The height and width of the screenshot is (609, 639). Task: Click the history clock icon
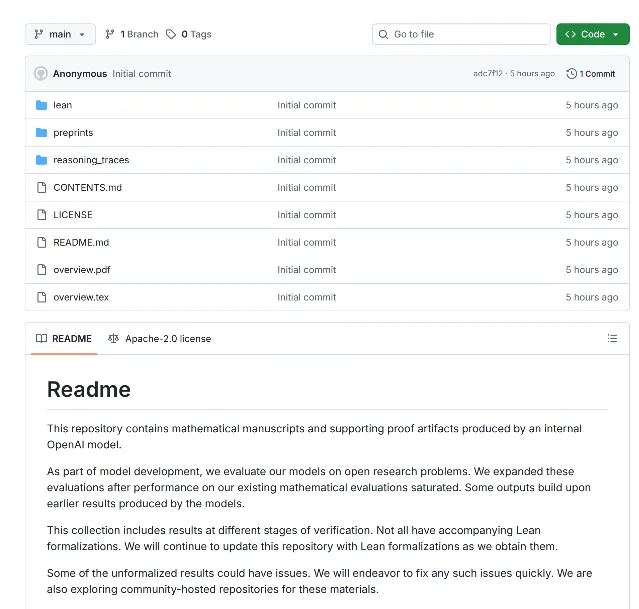point(571,74)
